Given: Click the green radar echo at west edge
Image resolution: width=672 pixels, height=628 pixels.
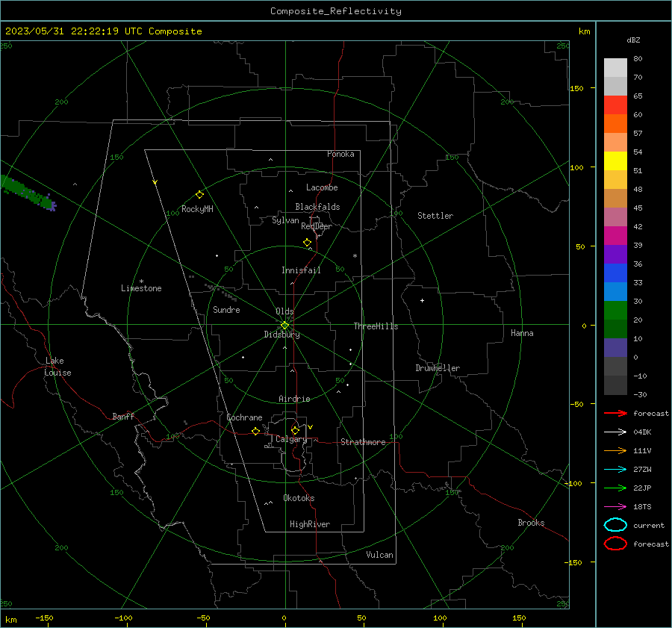Looking at the screenshot, I should click(x=28, y=193).
